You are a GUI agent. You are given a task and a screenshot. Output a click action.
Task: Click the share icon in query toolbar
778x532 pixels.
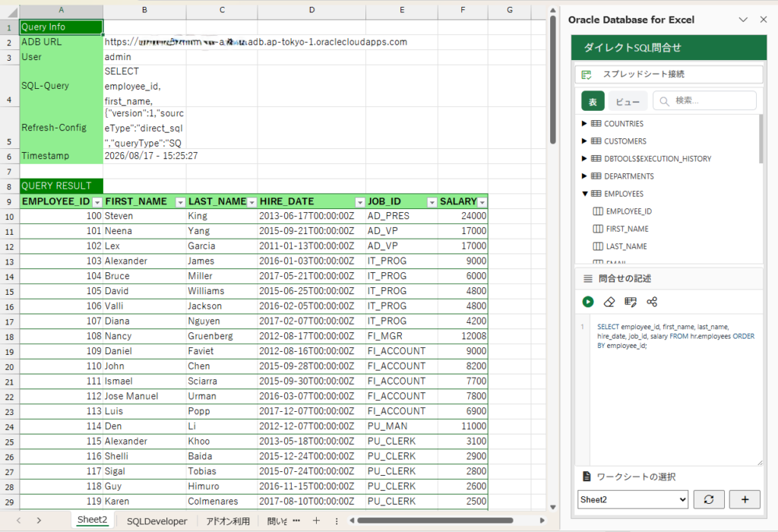pyautogui.click(x=652, y=302)
